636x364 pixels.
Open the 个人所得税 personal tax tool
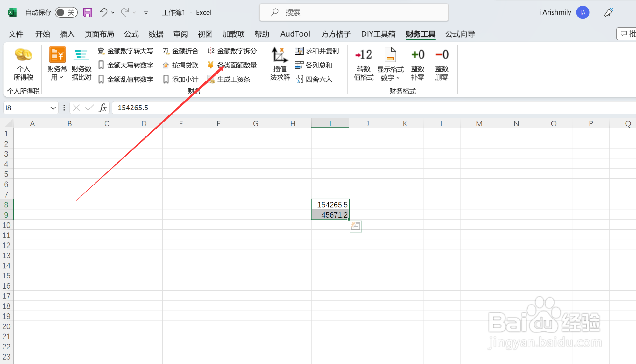(23, 64)
